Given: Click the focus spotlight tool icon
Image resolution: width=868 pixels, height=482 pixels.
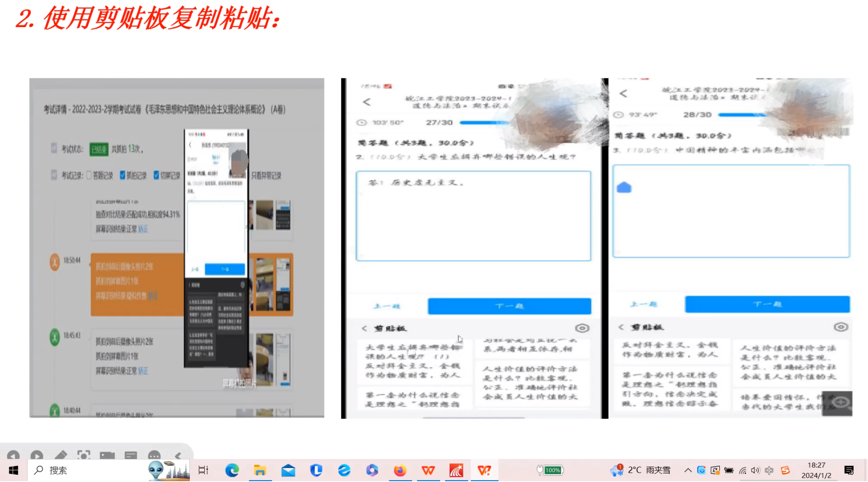Looking at the screenshot, I should point(84,455).
